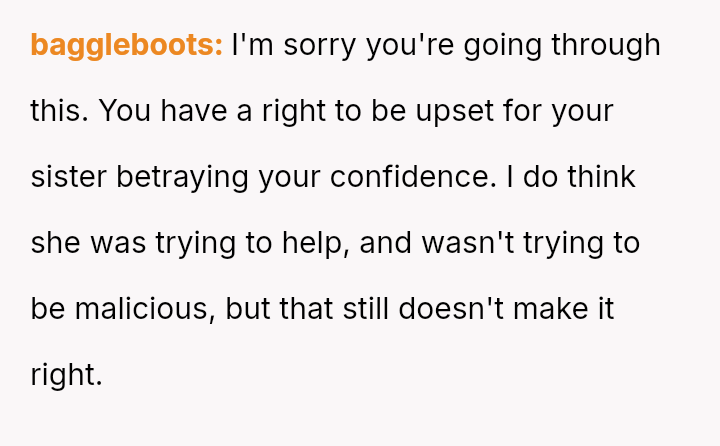The image size is (720, 446).
Task: Click the word "You" in the second line
Action: (125, 111)
